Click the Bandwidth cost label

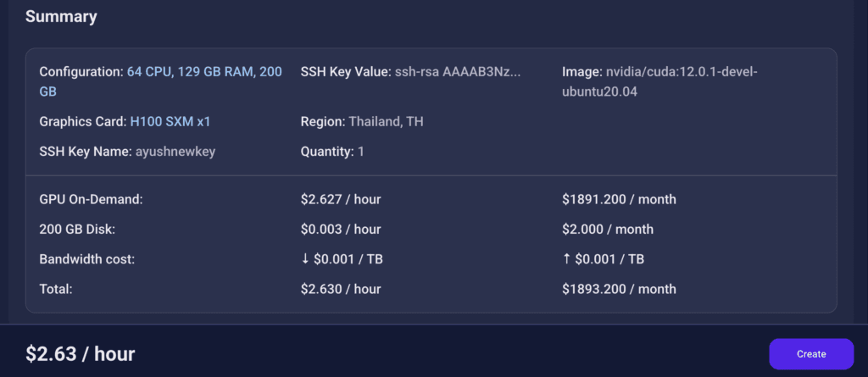coord(86,259)
